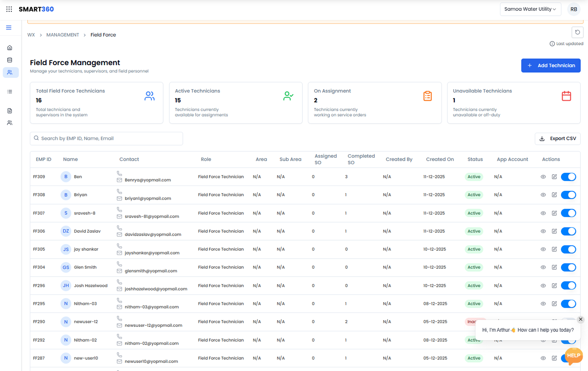Click the Last updated info icon
Image resolution: width=588 pixels, height=371 pixels.
pyautogui.click(x=552, y=44)
